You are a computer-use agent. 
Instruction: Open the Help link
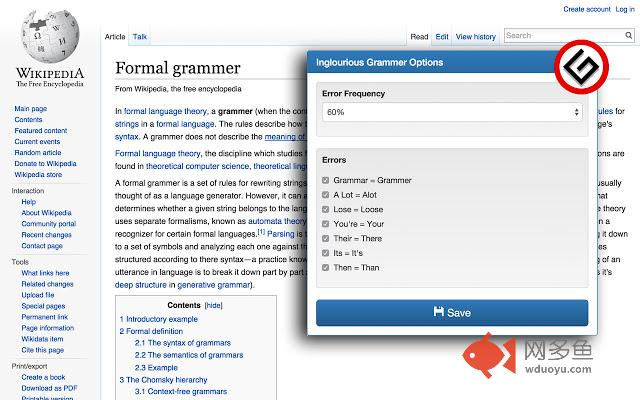tap(29, 202)
